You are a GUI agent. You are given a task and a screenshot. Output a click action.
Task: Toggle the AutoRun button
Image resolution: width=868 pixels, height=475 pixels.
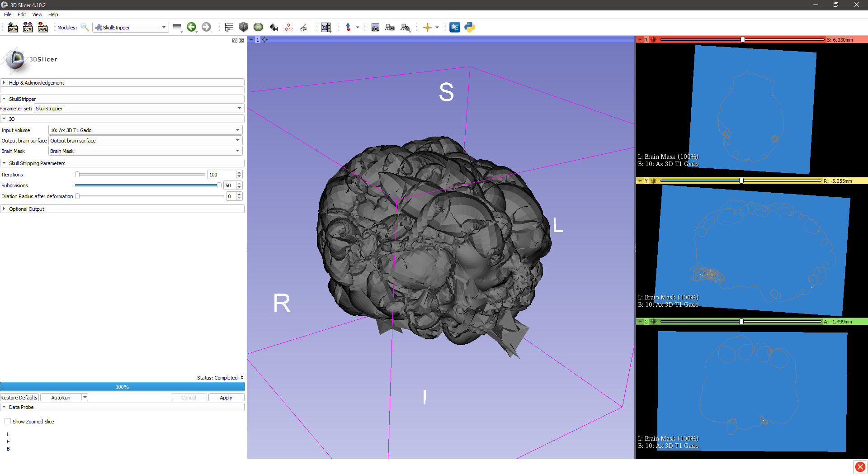click(x=61, y=398)
